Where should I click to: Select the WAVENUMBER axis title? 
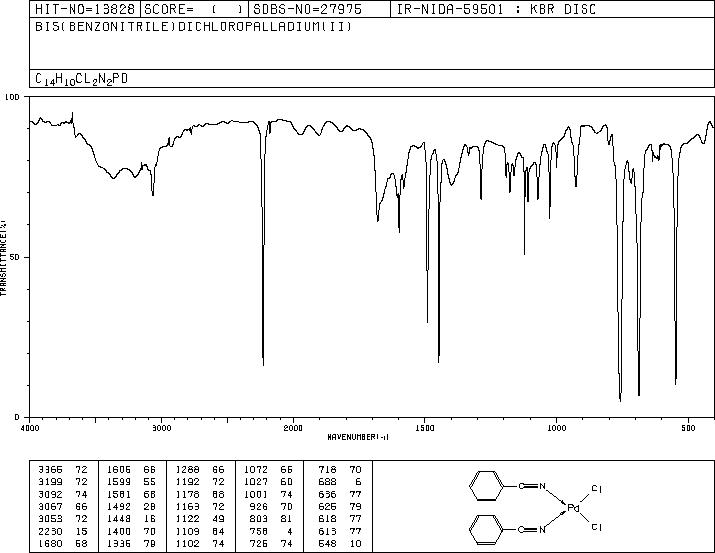point(358,437)
